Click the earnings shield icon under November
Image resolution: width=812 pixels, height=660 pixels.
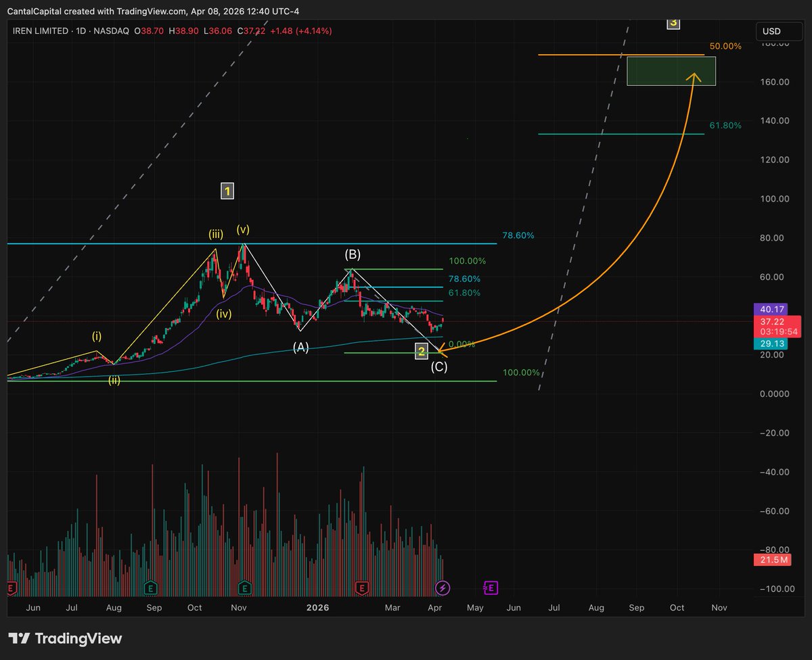pyautogui.click(x=244, y=588)
